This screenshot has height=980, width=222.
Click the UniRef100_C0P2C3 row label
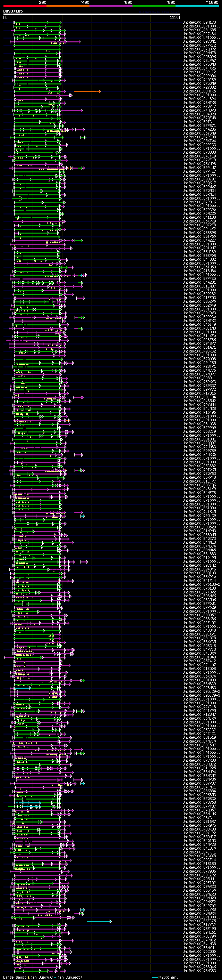pyautogui.click(x=199, y=145)
